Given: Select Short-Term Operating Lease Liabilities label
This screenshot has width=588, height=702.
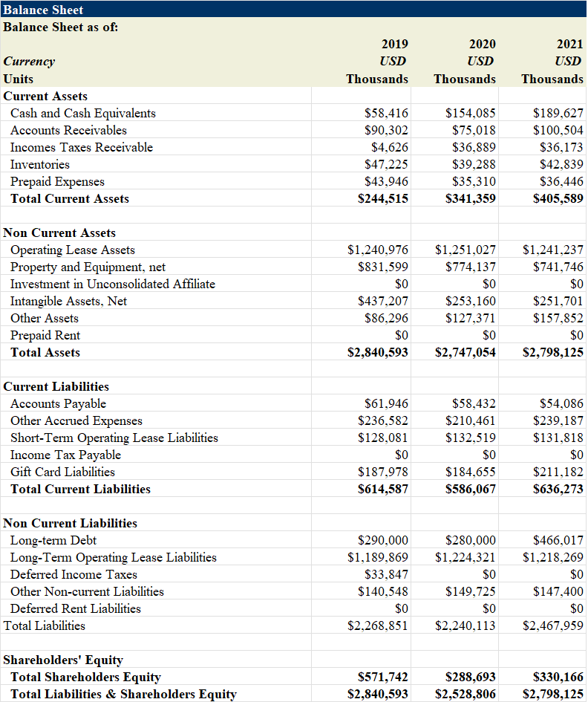Looking at the screenshot, I should point(114,438).
